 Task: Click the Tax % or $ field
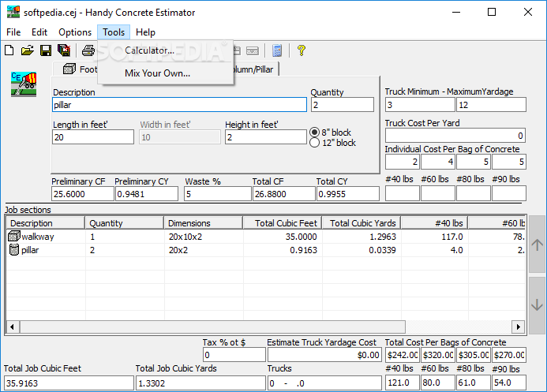(234, 355)
